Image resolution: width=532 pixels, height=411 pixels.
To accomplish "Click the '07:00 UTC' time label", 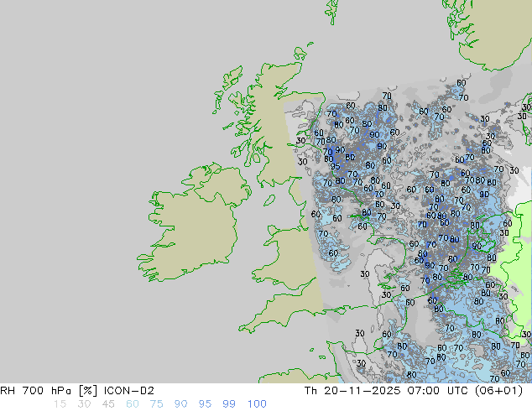I will click(x=440, y=391).
